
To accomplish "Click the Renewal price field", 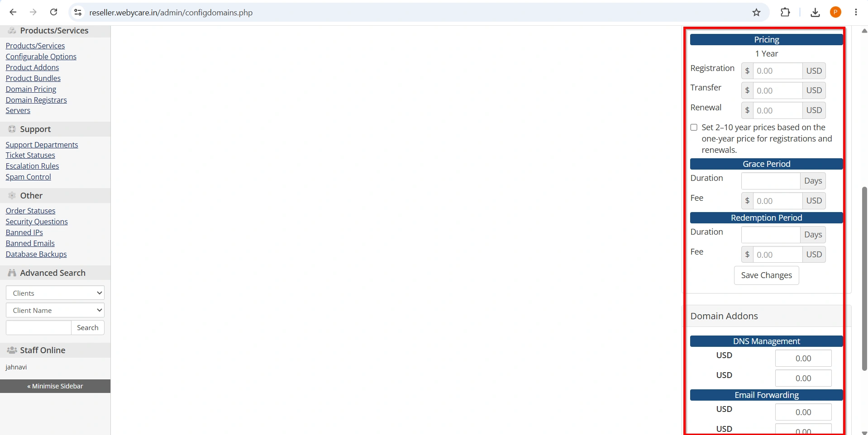I will click(777, 110).
